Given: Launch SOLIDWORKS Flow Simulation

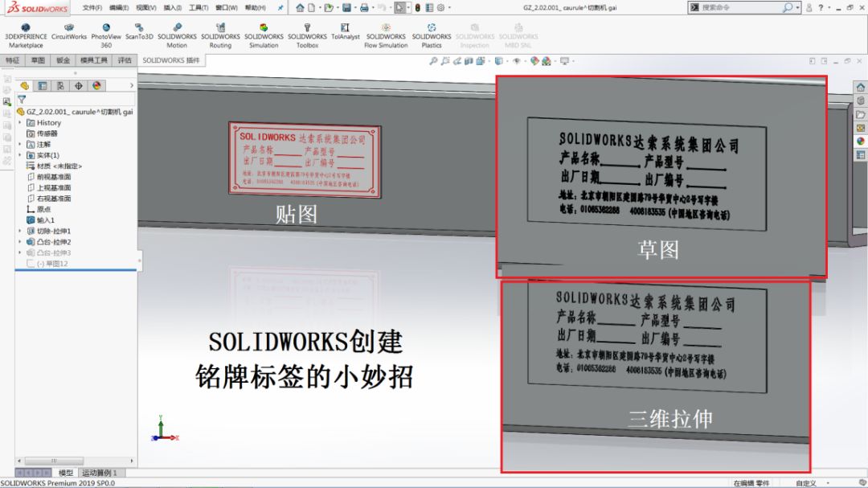Looking at the screenshot, I should click(386, 36).
